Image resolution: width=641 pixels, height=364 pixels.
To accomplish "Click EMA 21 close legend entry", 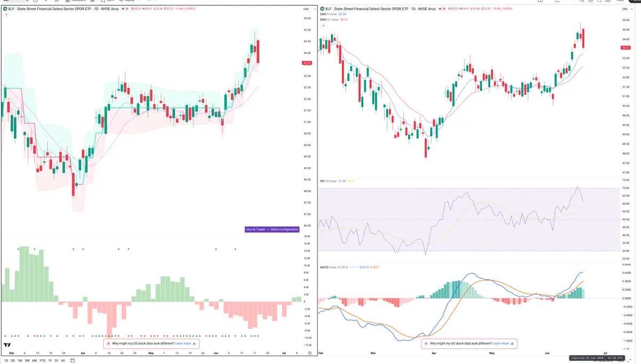I will pos(334,20).
